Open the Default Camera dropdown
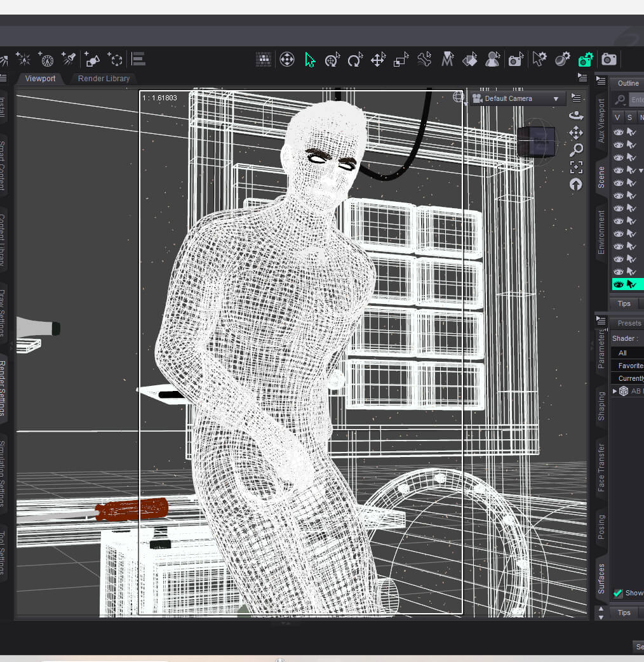644x662 pixels. (x=517, y=99)
